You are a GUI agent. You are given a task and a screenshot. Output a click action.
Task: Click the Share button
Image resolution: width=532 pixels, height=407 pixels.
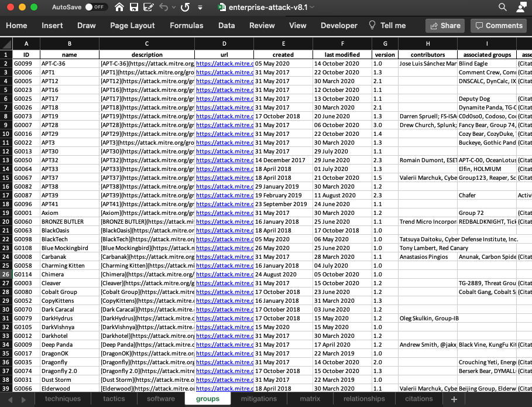(445, 25)
